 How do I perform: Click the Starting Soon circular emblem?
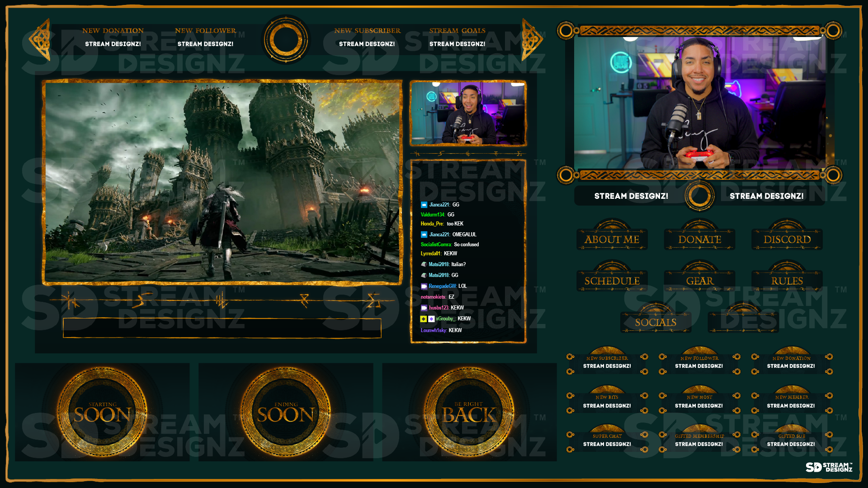(x=102, y=412)
